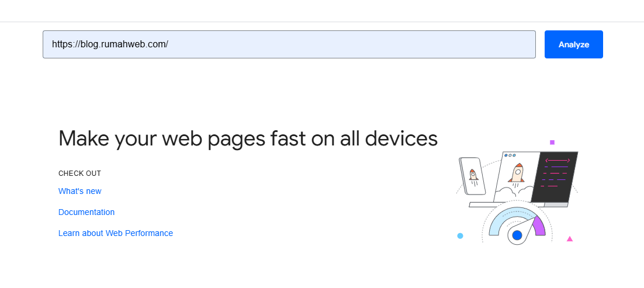Click the small purple square decoration

552,143
